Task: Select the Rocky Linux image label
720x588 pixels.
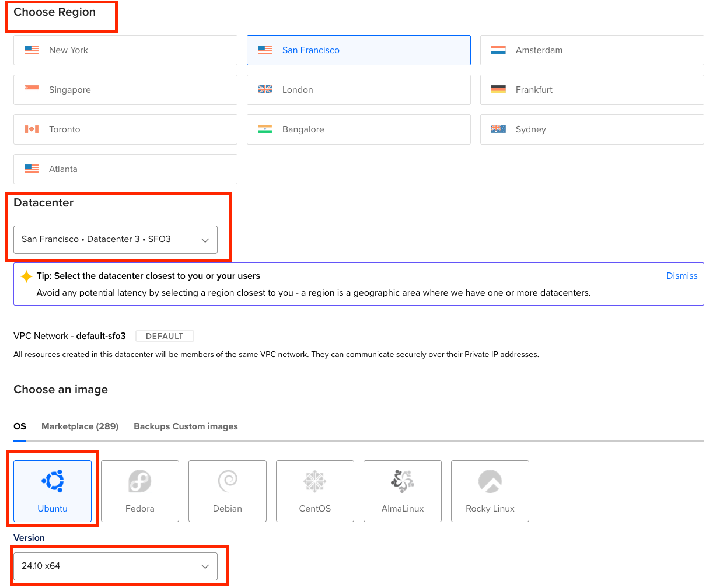Action: pos(490,509)
